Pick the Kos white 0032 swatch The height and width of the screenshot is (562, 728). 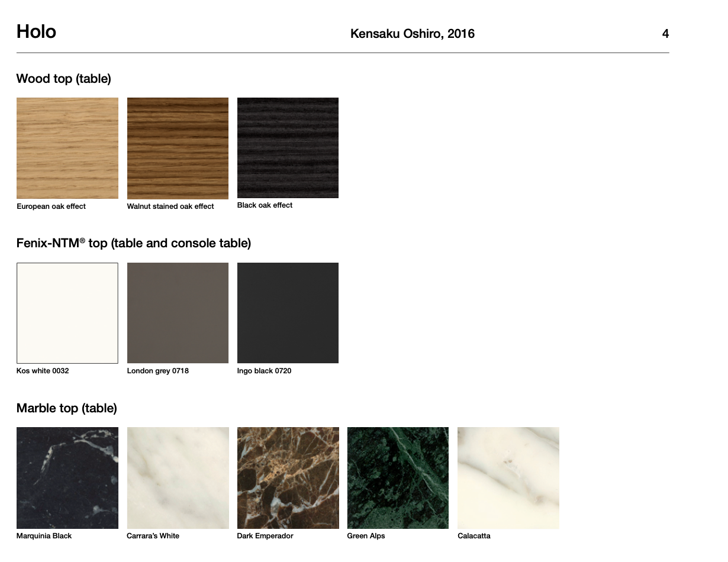point(67,313)
